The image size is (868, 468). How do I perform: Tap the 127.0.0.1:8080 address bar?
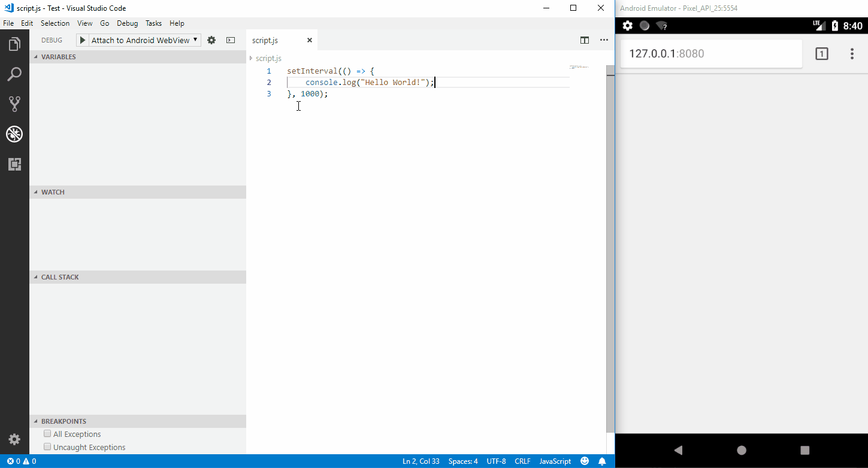coord(711,54)
